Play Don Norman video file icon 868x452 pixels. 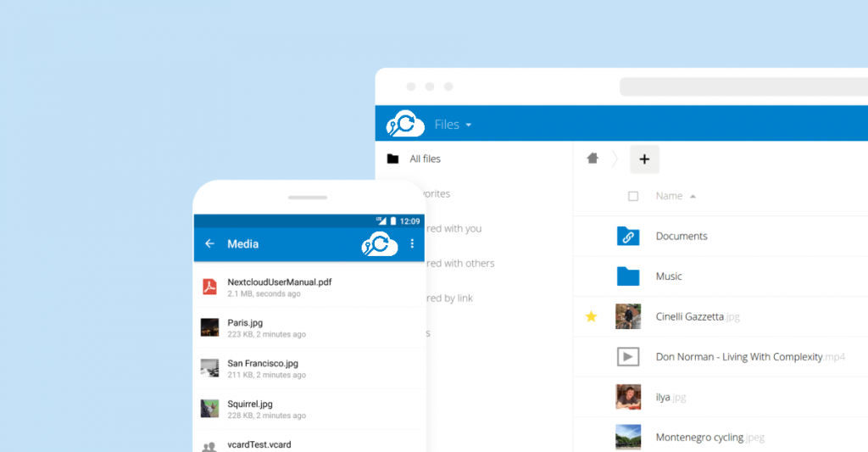pos(628,357)
